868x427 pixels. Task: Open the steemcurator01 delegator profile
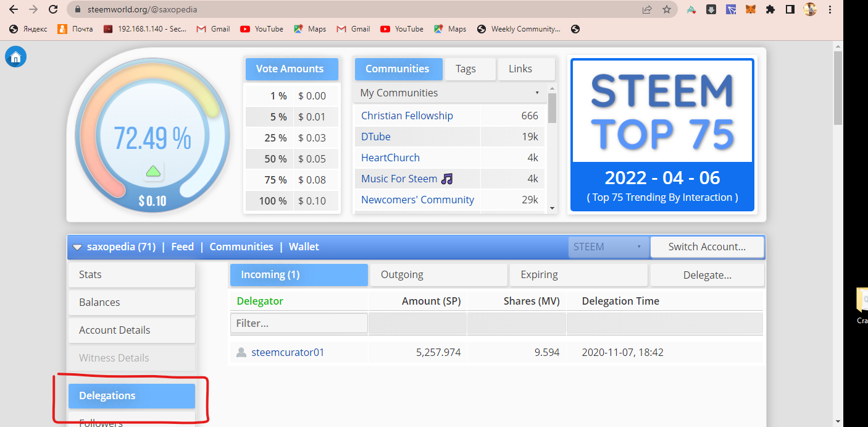tap(288, 352)
